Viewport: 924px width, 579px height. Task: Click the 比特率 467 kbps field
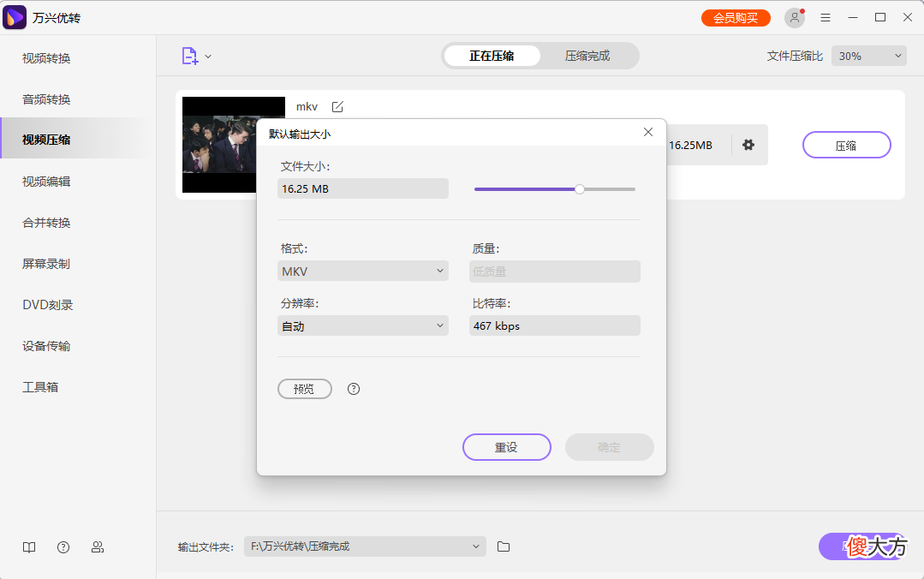[x=555, y=326]
